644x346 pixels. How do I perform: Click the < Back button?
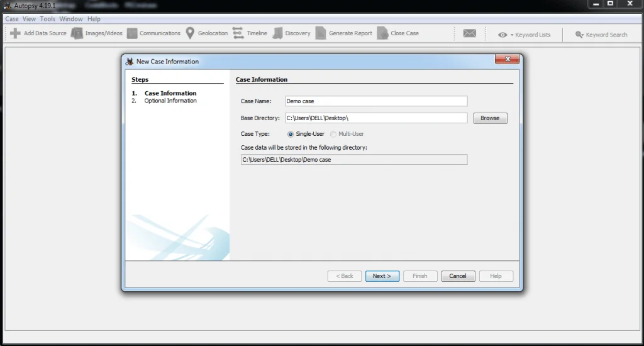pos(344,276)
